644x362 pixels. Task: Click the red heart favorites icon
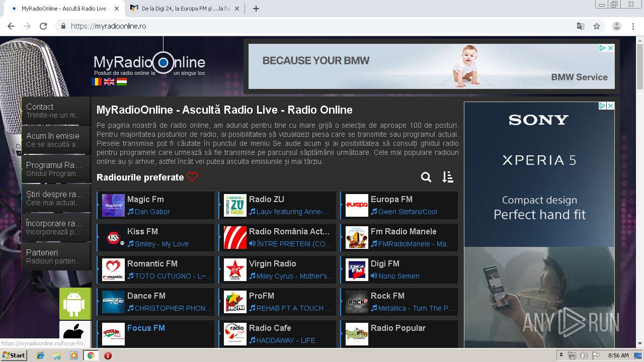coord(192,177)
